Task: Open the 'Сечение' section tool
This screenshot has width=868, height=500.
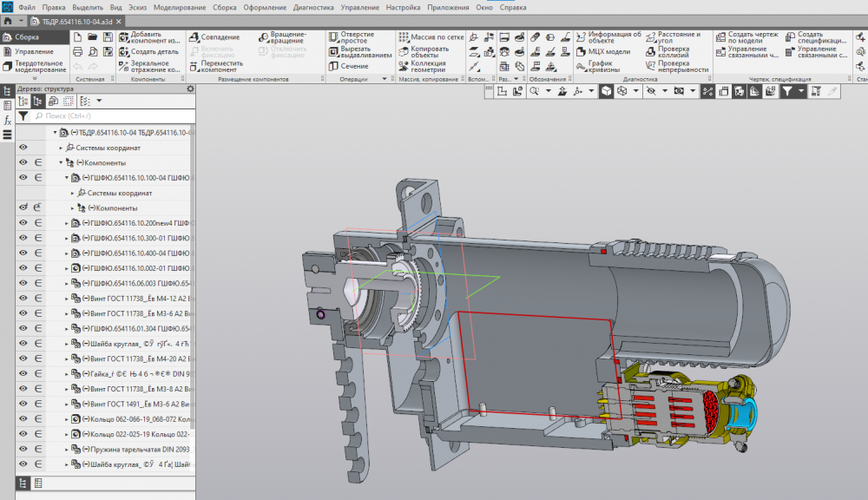Action: 336,66
